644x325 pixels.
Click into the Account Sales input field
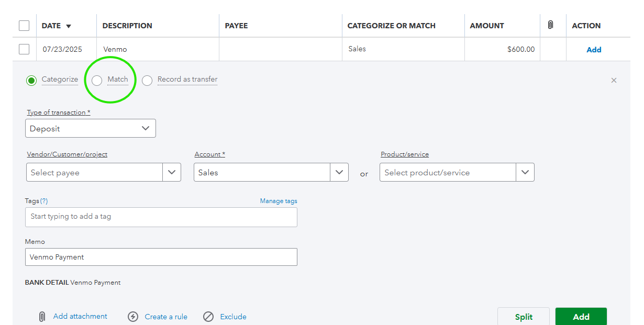262,172
